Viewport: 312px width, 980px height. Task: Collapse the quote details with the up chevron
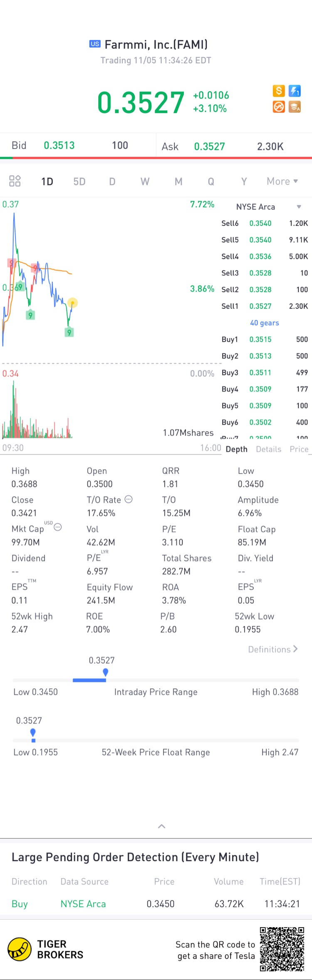coord(162,826)
